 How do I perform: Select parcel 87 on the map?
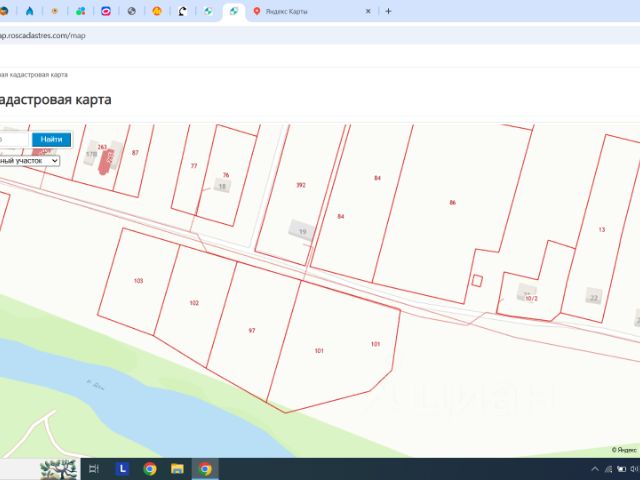tap(135, 153)
